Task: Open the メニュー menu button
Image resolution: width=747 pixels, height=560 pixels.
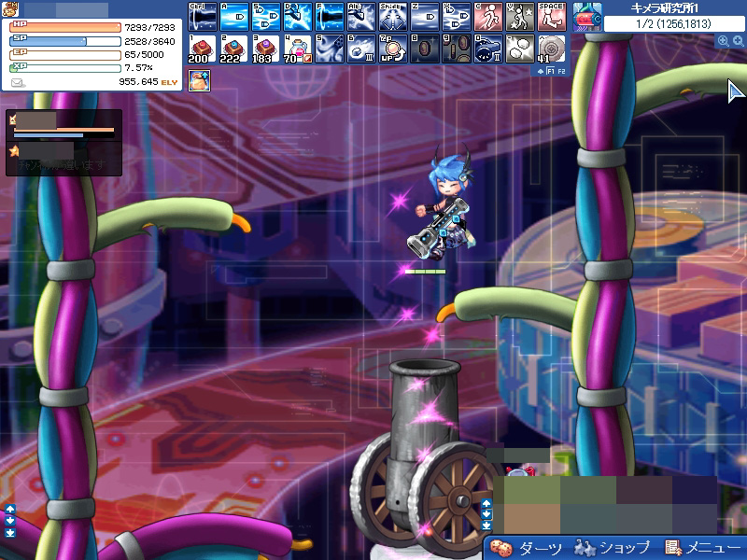Action: pos(703,548)
